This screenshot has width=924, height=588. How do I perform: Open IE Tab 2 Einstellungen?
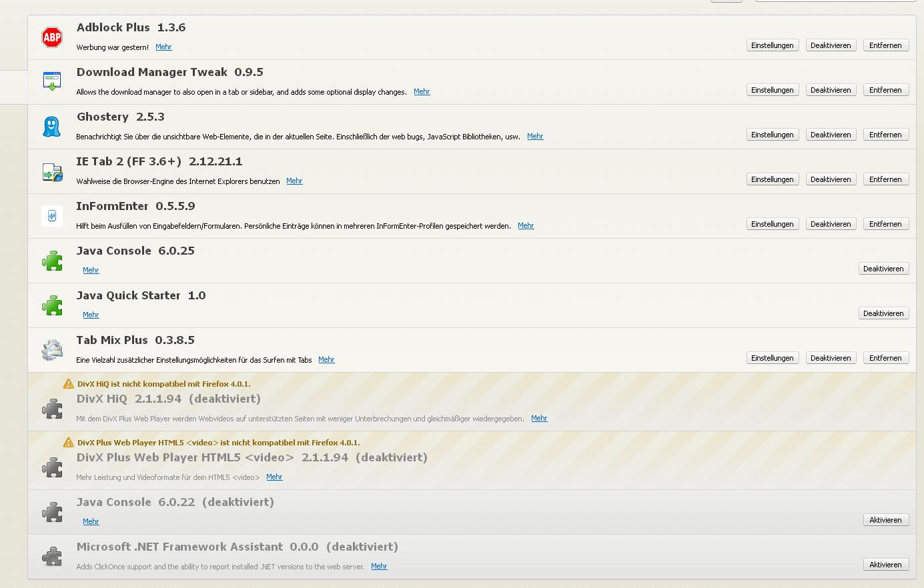(x=773, y=179)
